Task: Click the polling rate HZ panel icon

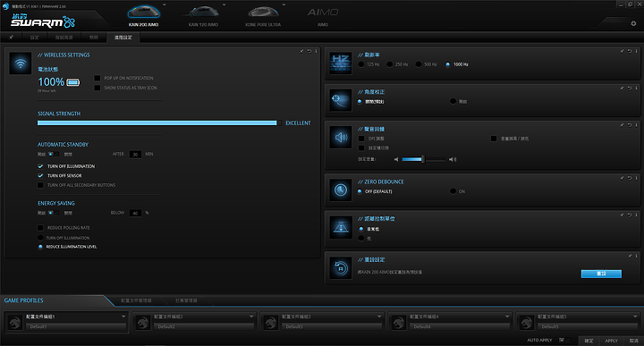Action: point(341,63)
